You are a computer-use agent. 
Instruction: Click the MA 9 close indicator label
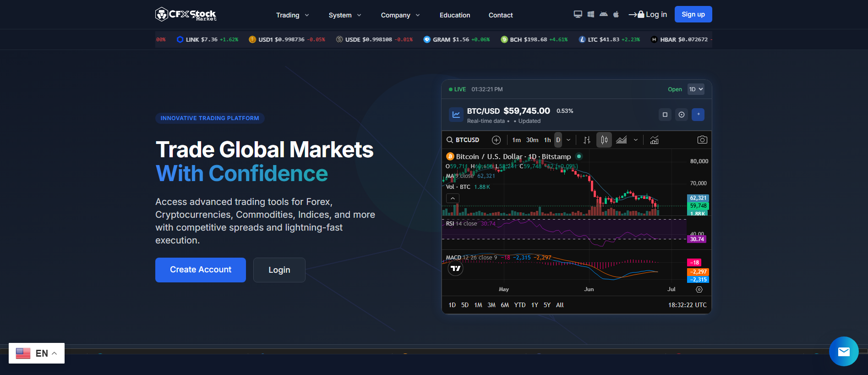click(460, 176)
